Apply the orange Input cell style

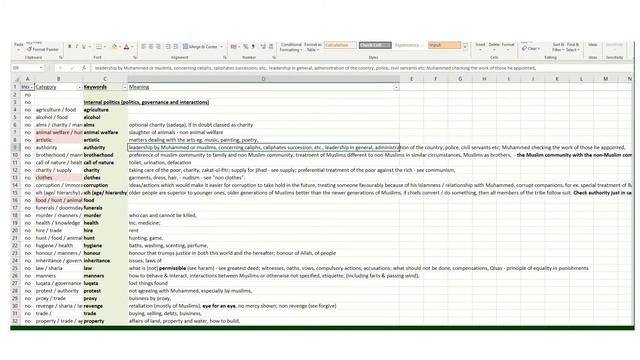point(444,45)
